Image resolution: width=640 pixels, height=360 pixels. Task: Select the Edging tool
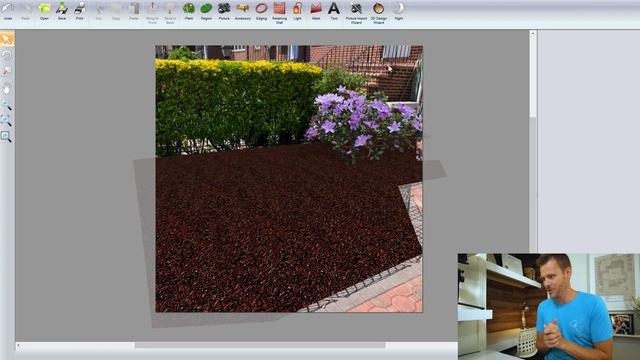[x=261, y=11]
